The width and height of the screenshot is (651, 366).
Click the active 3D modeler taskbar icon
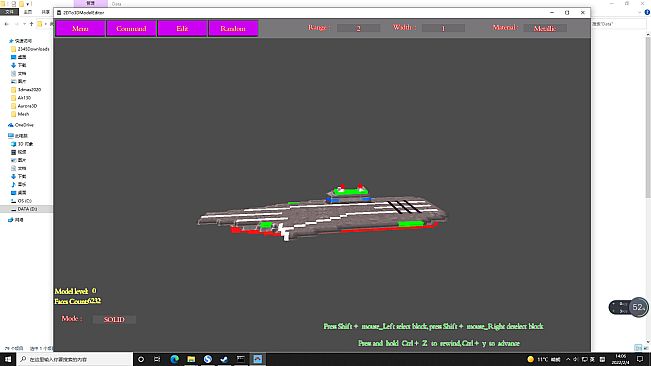(x=257, y=359)
